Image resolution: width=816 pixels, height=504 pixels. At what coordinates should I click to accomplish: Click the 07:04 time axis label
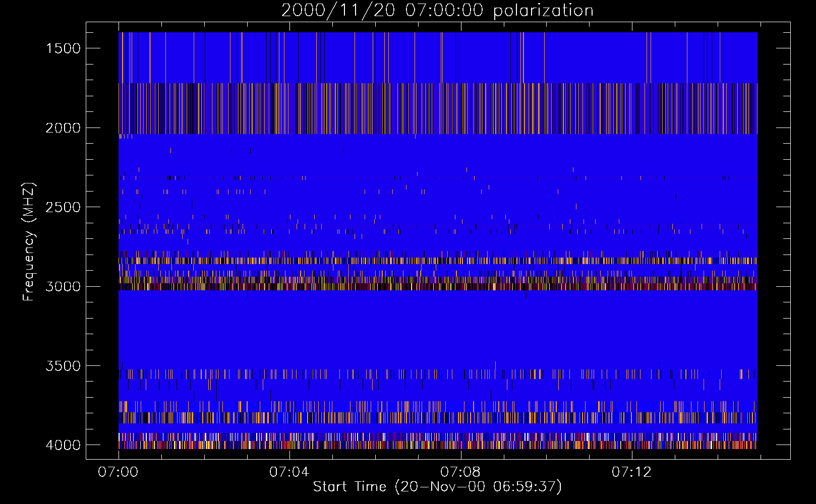coord(289,472)
